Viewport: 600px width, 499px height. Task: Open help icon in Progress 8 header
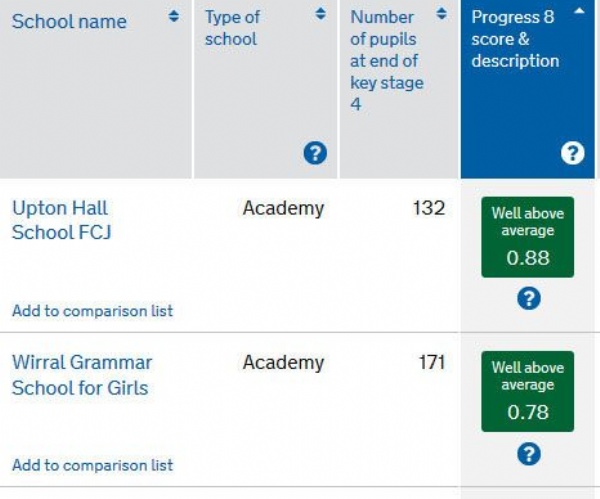coord(573,153)
